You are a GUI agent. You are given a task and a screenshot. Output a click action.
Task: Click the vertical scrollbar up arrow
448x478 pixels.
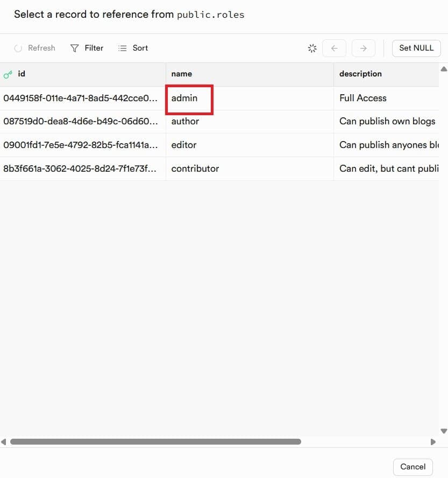(x=444, y=69)
